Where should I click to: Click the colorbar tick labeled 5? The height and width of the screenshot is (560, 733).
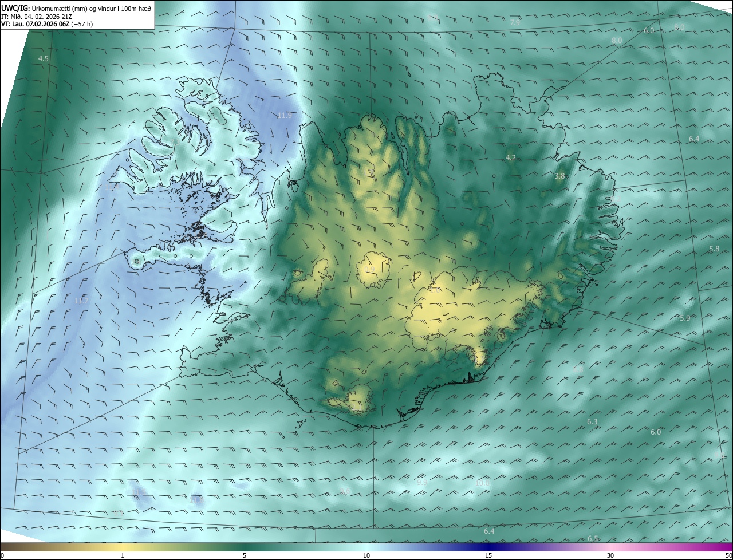245,555
